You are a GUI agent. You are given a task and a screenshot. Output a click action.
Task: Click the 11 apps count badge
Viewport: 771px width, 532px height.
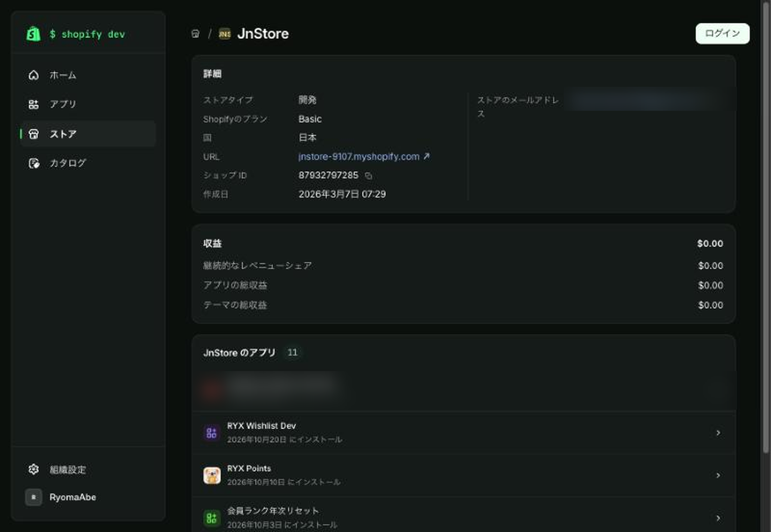(x=292, y=353)
